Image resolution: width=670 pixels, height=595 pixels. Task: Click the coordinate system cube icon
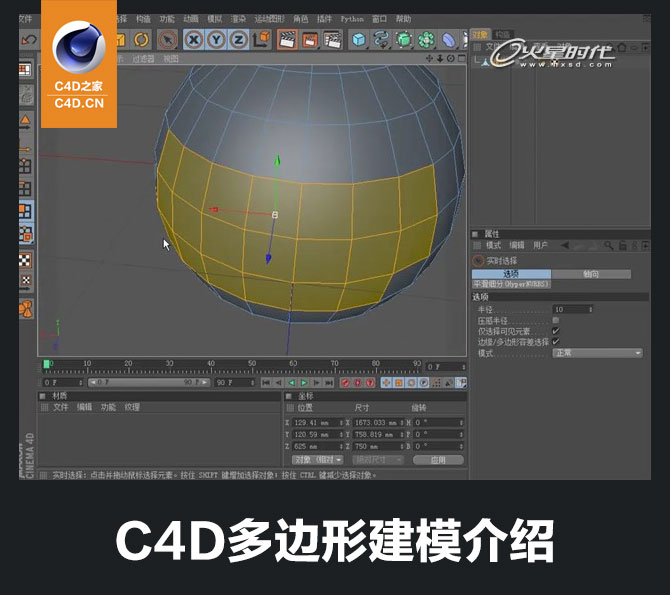262,40
